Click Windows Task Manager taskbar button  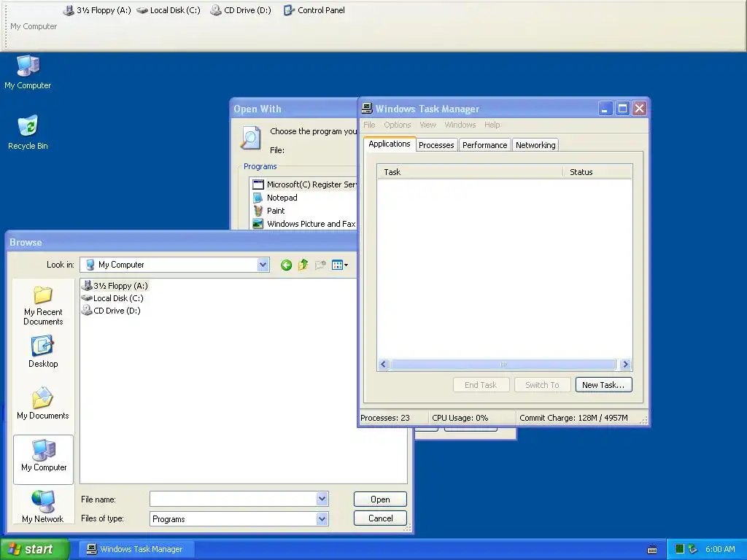coord(136,549)
